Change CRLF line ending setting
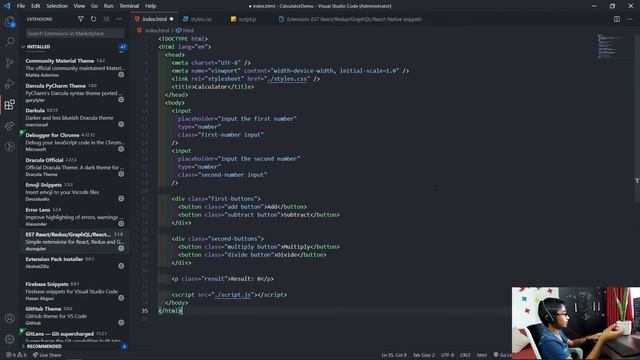The image size is (640, 360). [x=465, y=355]
